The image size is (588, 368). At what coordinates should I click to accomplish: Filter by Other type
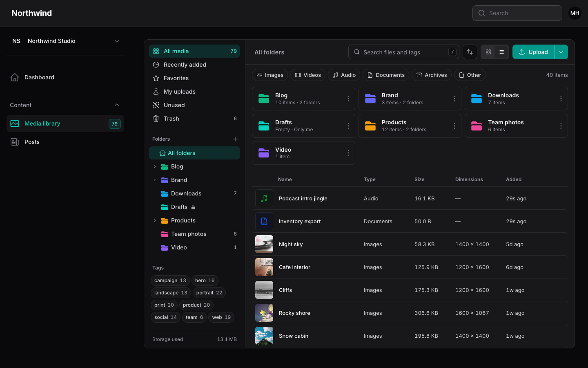click(470, 75)
